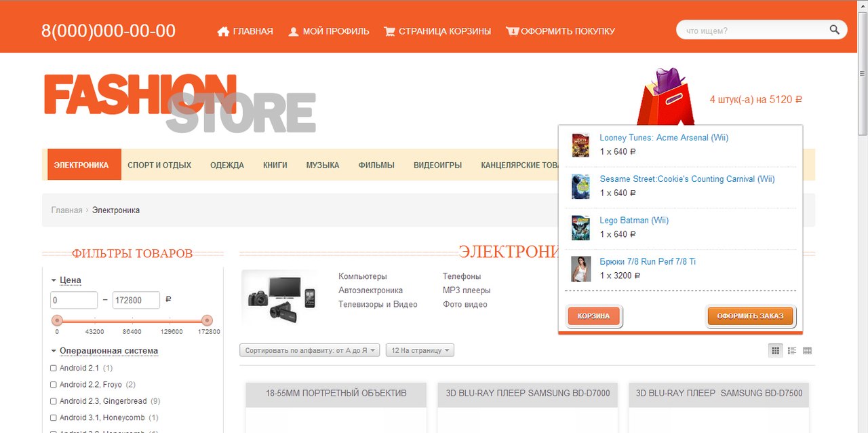Click the Lego Batman cover image
868x433 pixels.
(x=580, y=228)
